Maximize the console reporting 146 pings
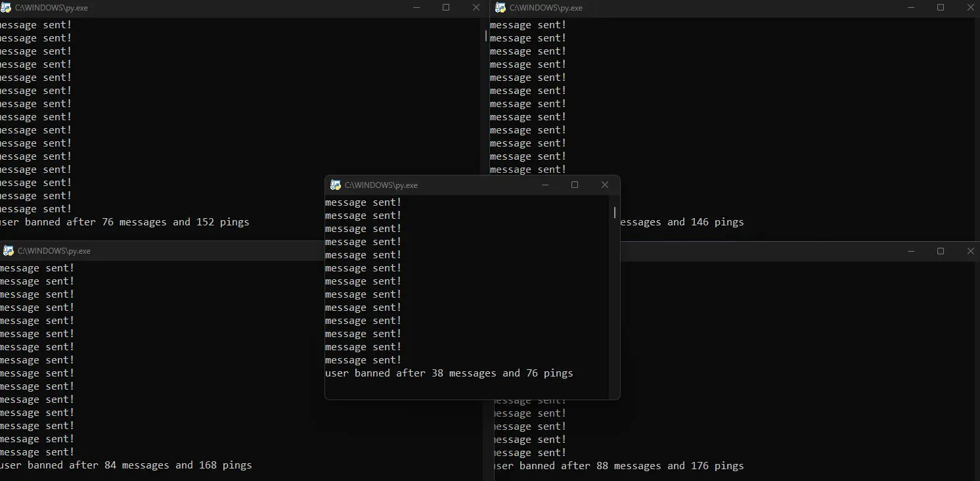Viewport: 980px width, 481px height. pyautogui.click(x=941, y=8)
